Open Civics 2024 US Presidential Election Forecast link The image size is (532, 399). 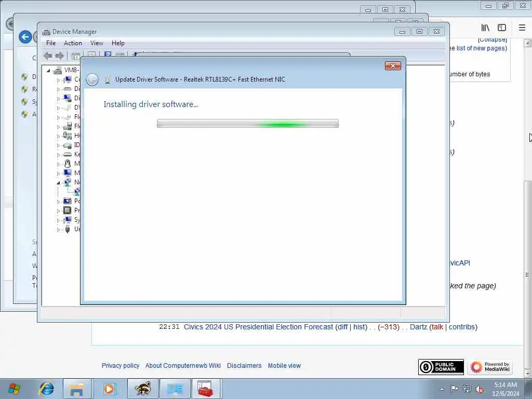coord(259,327)
